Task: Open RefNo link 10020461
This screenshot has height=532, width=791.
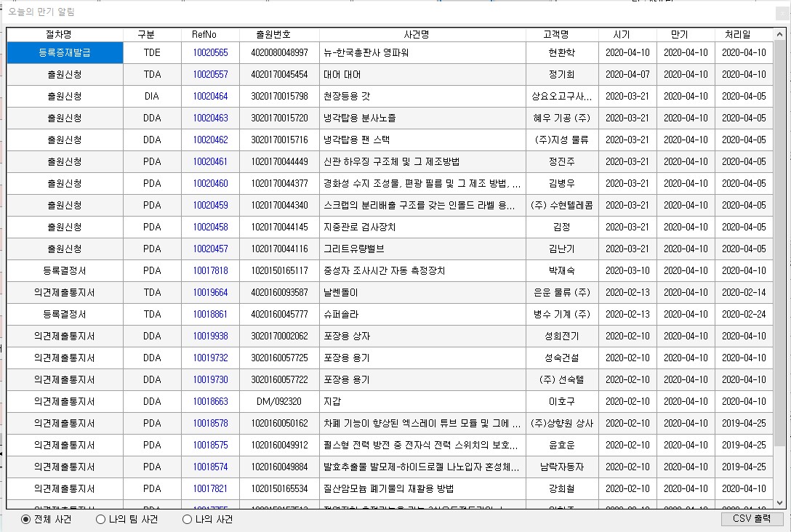Action: pos(210,161)
